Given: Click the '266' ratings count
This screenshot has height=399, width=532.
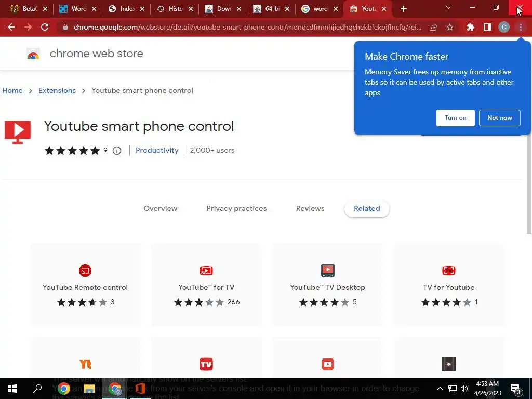Looking at the screenshot, I should pyautogui.click(x=233, y=302).
